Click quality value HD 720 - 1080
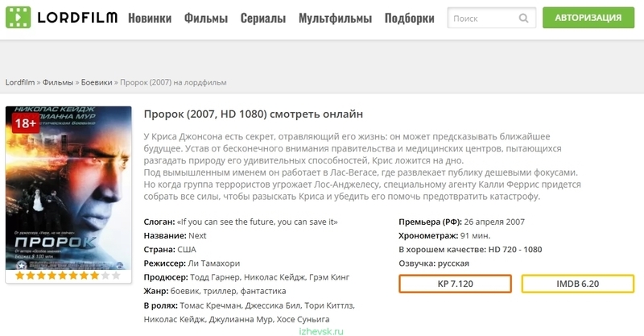 pyautogui.click(x=515, y=250)
